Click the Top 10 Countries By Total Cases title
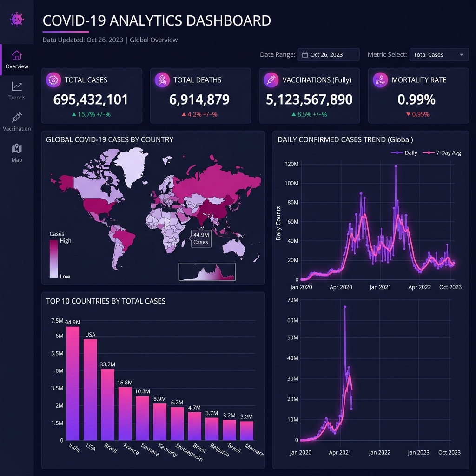 [x=106, y=301]
